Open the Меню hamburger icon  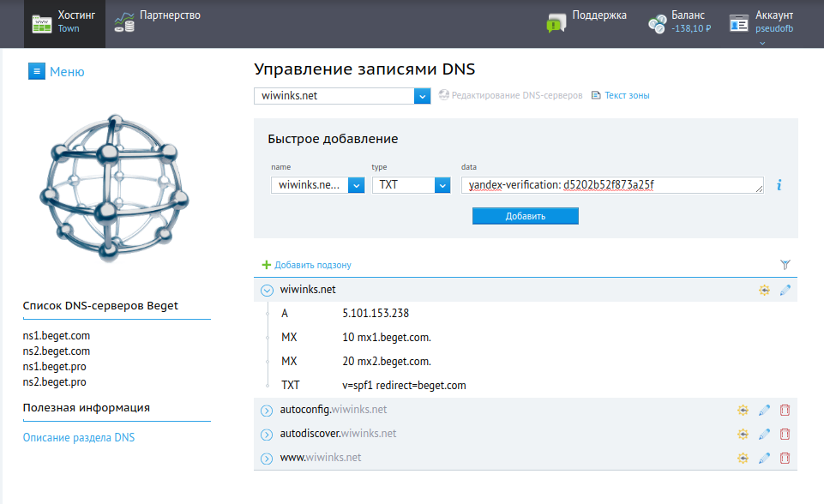[x=36, y=71]
